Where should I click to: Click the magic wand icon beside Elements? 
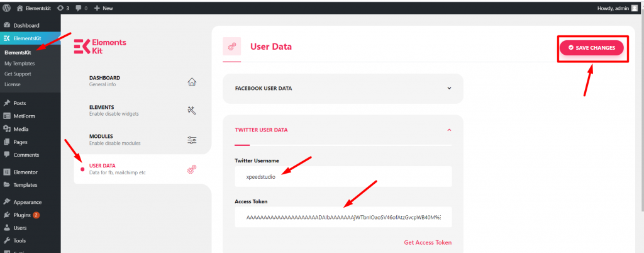pos(192,110)
